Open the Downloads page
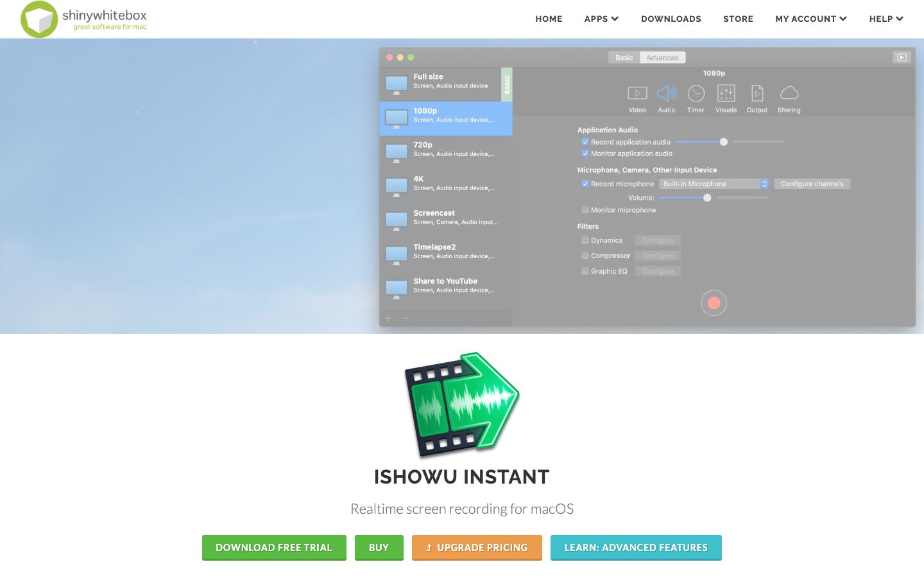This screenshot has height=578, width=924. click(x=671, y=19)
